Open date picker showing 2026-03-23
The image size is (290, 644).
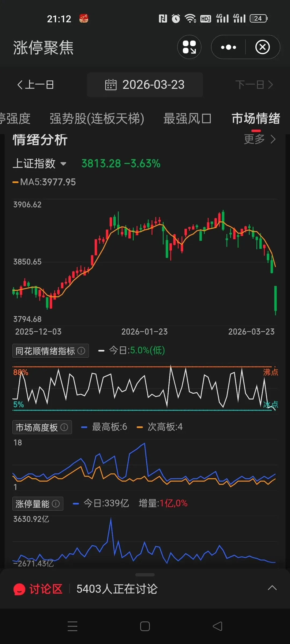tap(145, 85)
